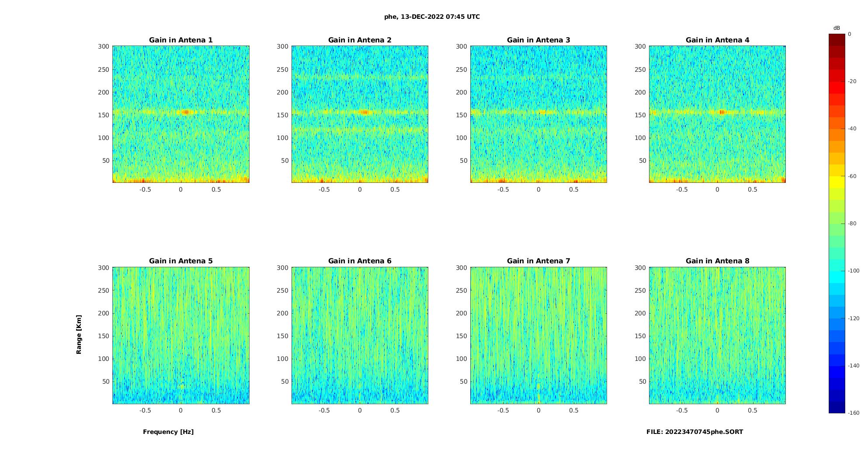Image resolution: width=868 pixels, height=465 pixels.
Task: Click the FILE: 20223470745phe.SORT text
Action: (x=694, y=432)
